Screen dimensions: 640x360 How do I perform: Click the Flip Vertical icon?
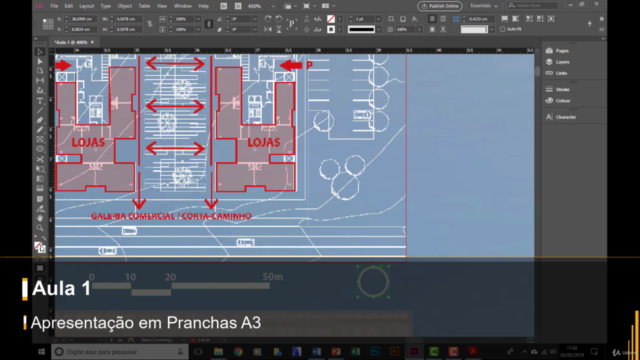tap(279, 29)
